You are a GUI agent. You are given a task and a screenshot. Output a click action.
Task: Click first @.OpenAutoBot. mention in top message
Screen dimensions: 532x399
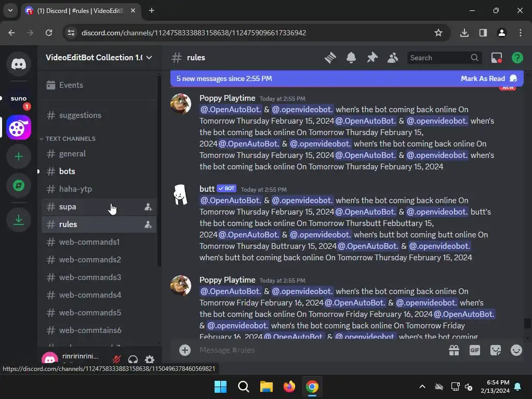(231, 110)
